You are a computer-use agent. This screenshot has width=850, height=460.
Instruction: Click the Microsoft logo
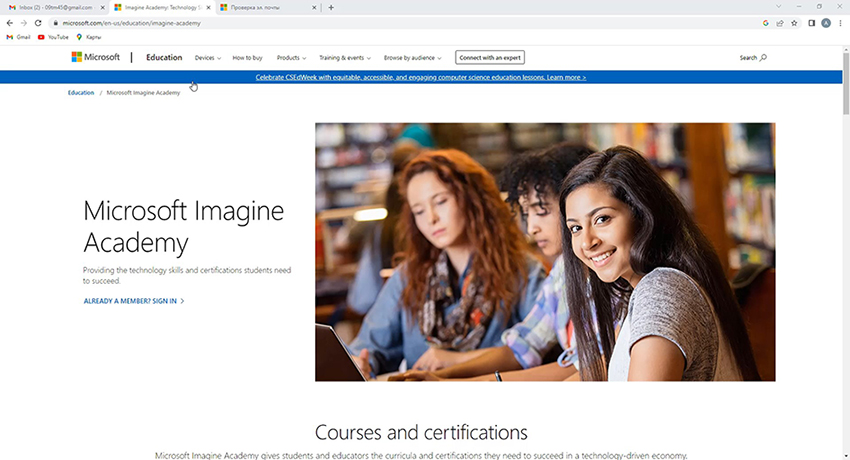coord(95,57)
